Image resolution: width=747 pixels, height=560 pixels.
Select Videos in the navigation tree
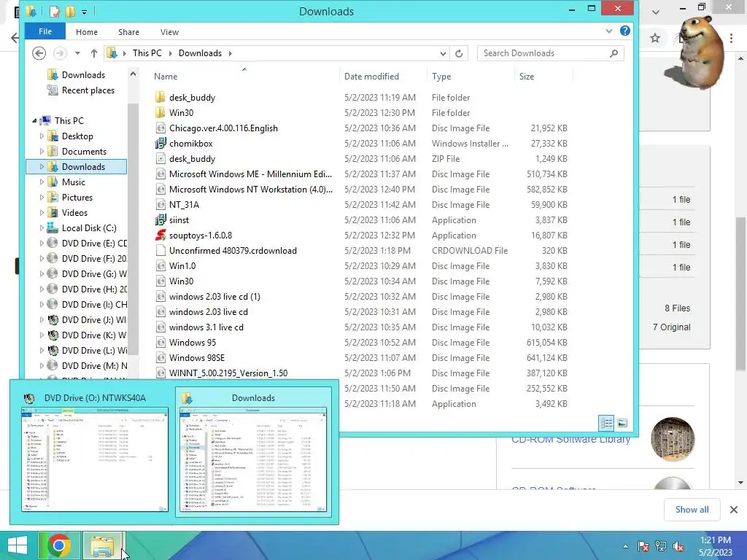tap(74, 213)
